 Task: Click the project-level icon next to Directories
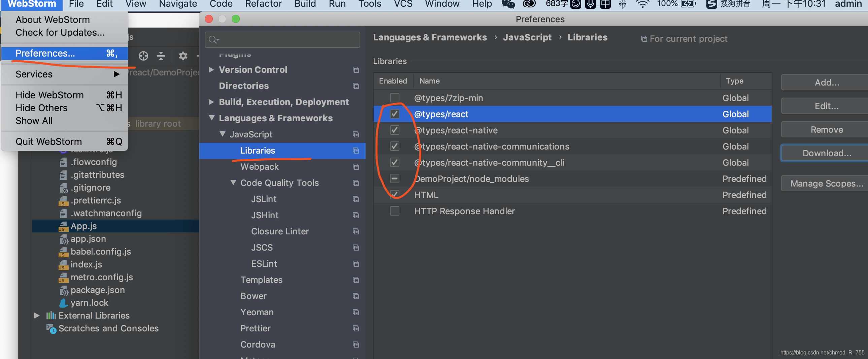(x=356, y=86)
